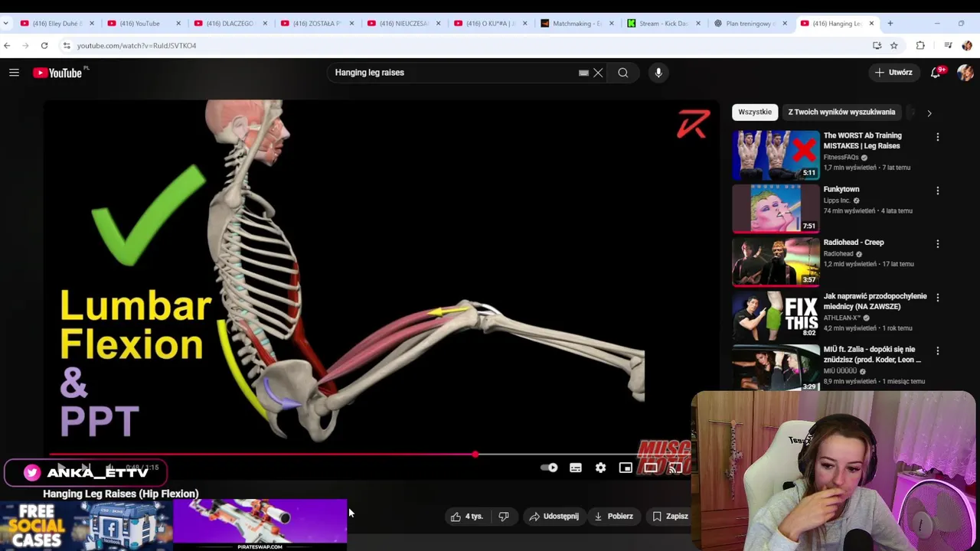Close the (416) ZOSTAŁA browser tab
The width and height of the screenshot is (980, 551).
coord(351,24)
